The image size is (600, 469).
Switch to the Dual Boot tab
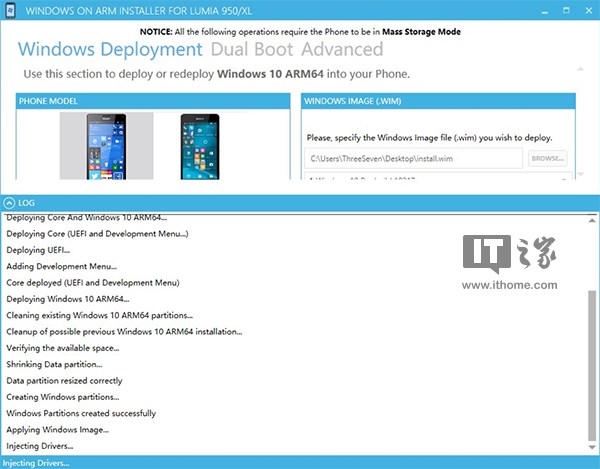click(252, 49)
